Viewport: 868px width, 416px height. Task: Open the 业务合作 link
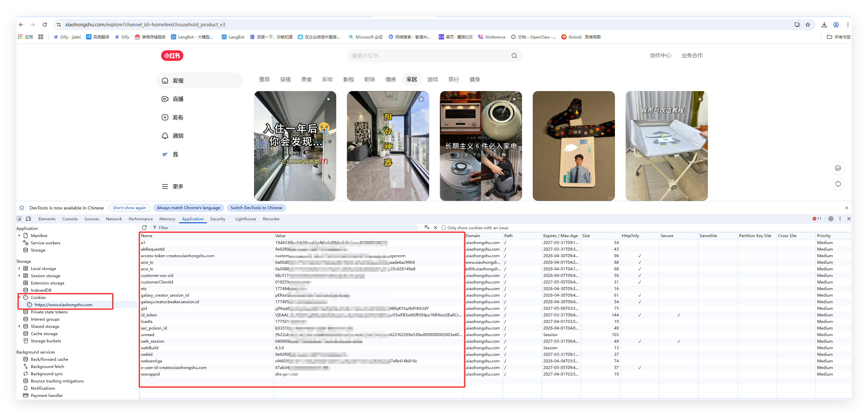coord(692,55)
